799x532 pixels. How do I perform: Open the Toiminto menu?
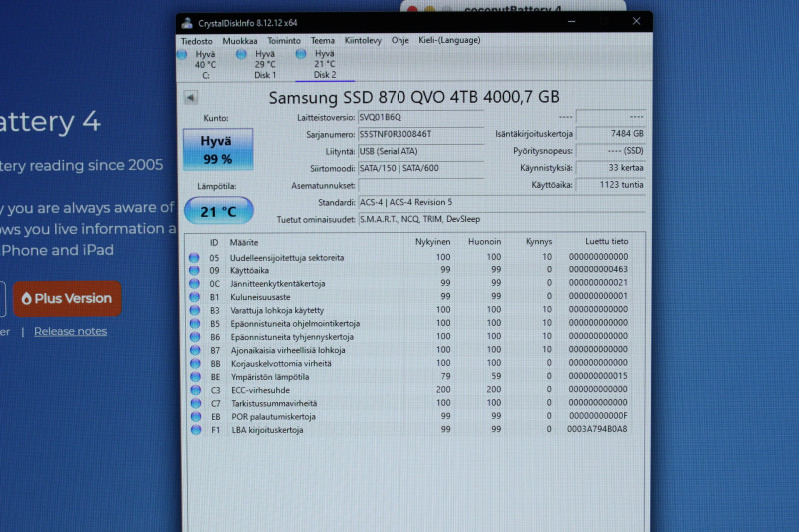(284, 40)
